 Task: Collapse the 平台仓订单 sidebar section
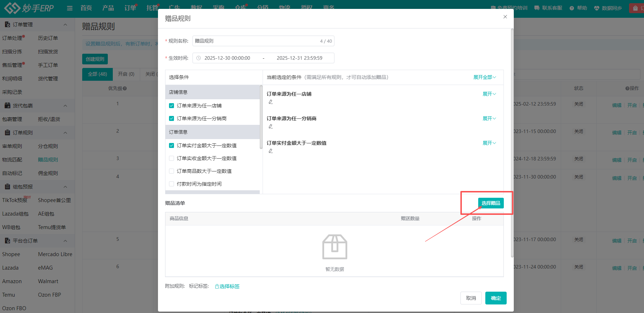point(65,241)
